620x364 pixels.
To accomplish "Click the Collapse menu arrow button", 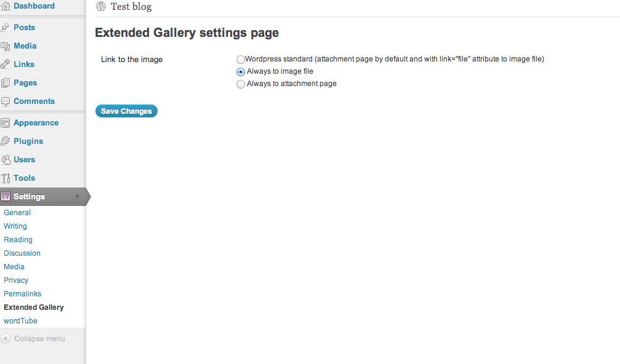I will click(5, 339).
